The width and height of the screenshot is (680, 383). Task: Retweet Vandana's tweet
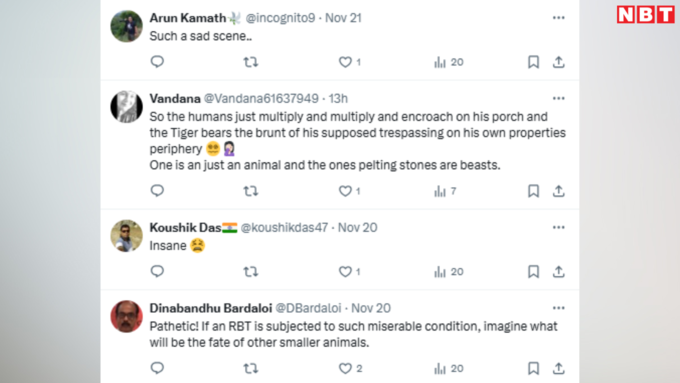pyautogui.click(x=251, y=191)
